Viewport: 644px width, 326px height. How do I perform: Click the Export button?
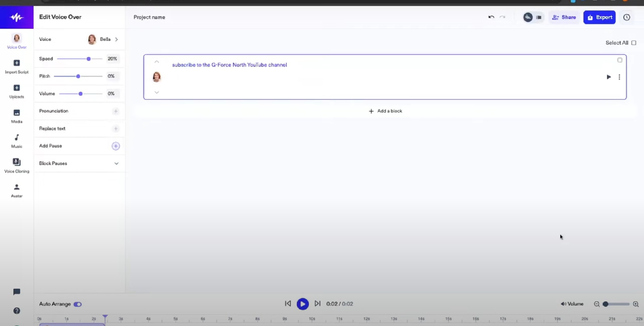pos(599,17)
